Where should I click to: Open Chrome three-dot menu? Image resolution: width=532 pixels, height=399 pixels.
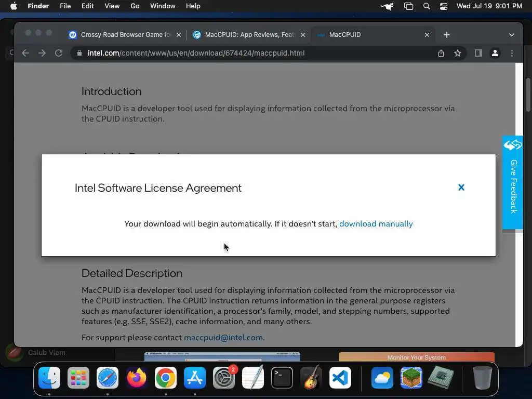tap(512, 54)
